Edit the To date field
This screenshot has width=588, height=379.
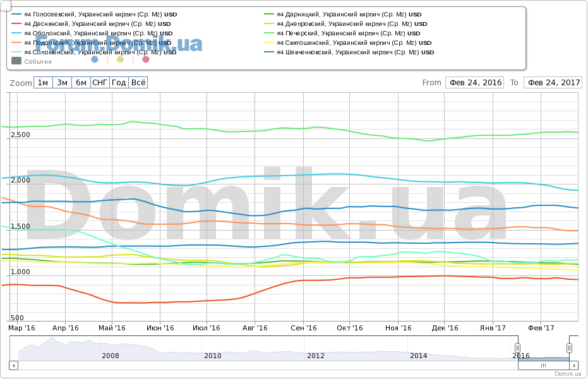(x=553, y=83)
